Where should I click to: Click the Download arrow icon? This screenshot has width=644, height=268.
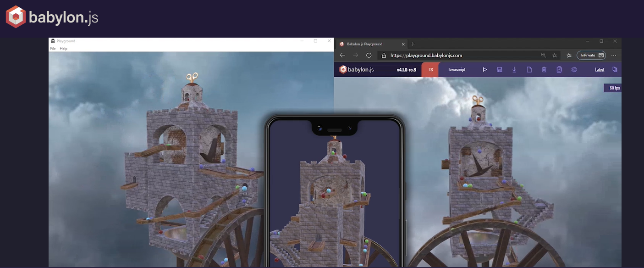[x=514, y=70]
